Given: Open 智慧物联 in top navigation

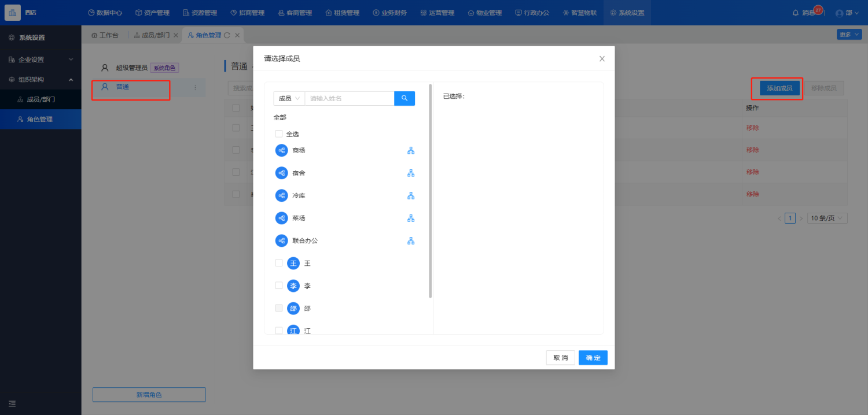Looking at the screenshot, I should coord(579,13).
